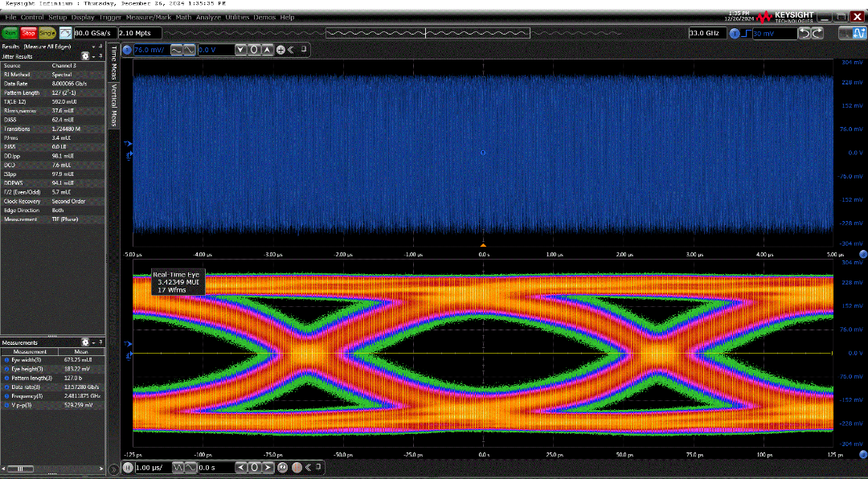Click the auto scale icon beside Single

coord(65,33)
